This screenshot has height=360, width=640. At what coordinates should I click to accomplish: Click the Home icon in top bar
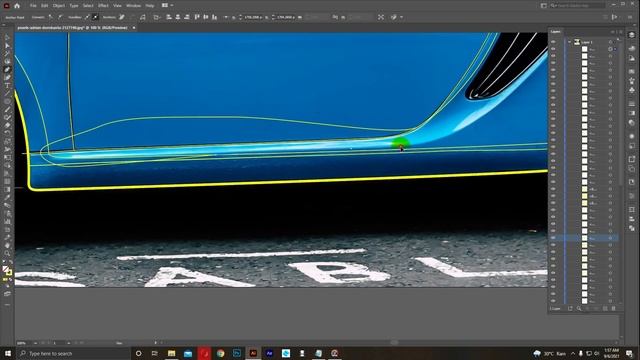17,6
